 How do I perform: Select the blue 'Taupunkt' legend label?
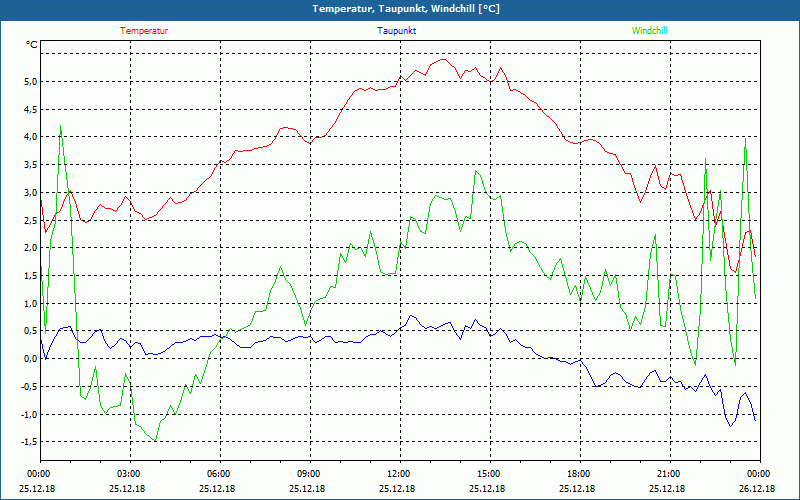396,31
